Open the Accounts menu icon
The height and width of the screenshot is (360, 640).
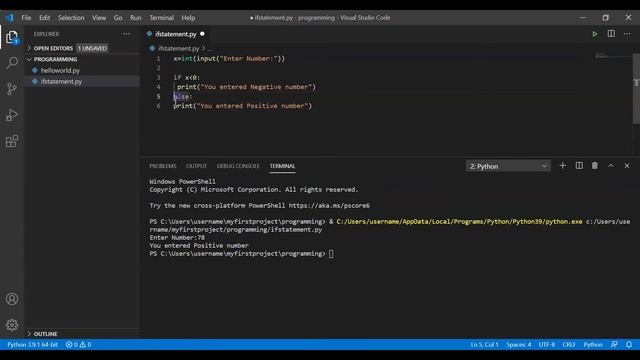tap(12, 299)
